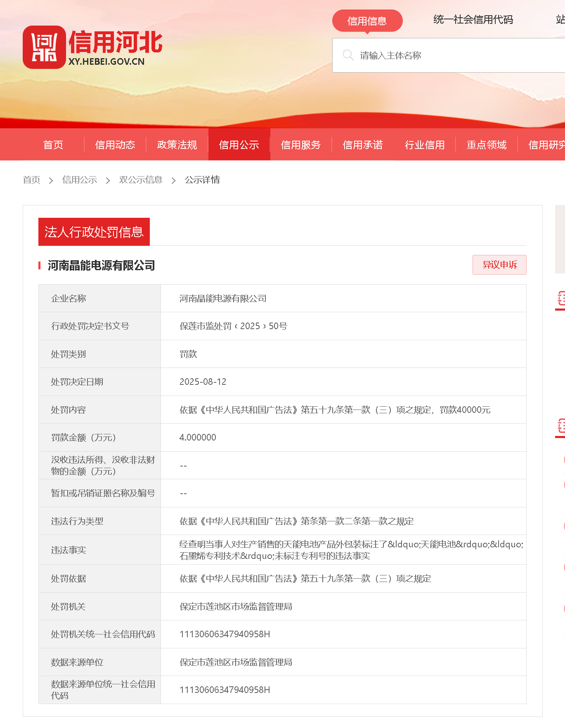Click the 数据来源单位 value cell

[x=343, y=662]
